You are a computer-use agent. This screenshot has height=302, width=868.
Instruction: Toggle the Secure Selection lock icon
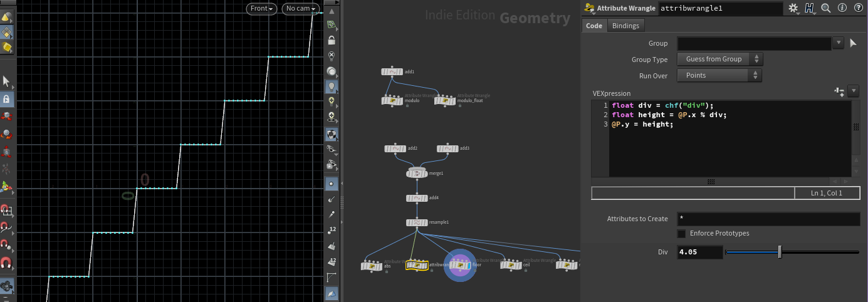pyautogui.click(x=7, y=99)
